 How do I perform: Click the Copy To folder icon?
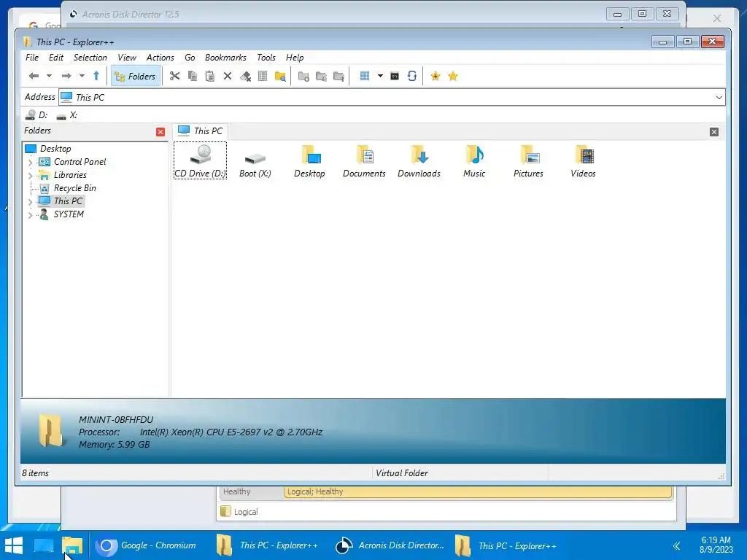pyautogui.click(x=321, y=76)
